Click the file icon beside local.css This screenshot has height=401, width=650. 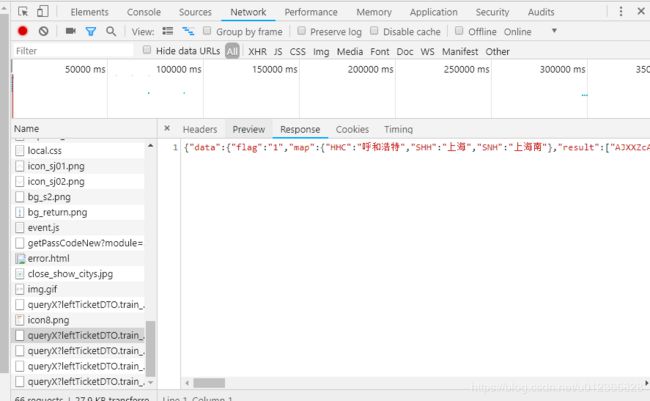(x=19, y=151)
